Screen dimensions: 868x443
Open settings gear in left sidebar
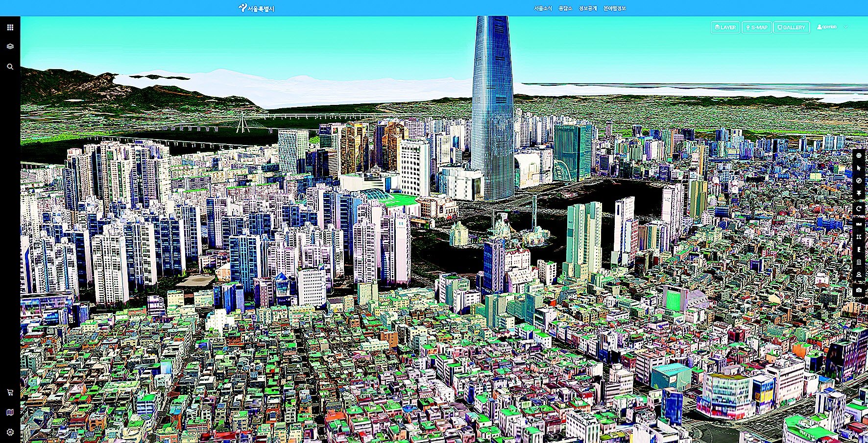[x=10, y=432]
